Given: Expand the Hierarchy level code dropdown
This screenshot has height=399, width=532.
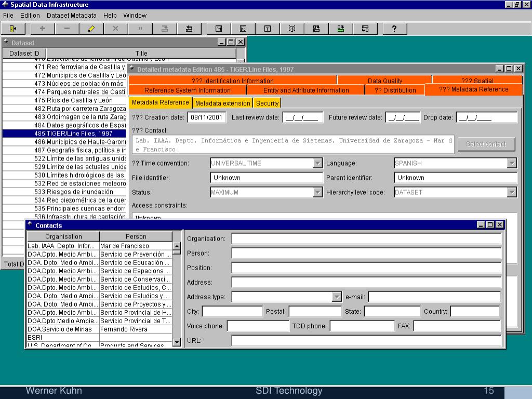Looking at the screenshot, I should pos(512,192).
